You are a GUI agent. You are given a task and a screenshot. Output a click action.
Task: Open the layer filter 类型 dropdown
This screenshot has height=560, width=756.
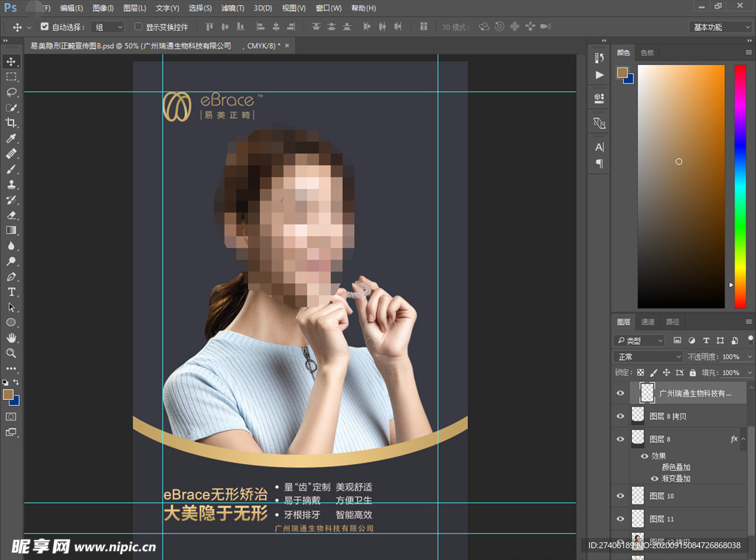tap(639, 341)
